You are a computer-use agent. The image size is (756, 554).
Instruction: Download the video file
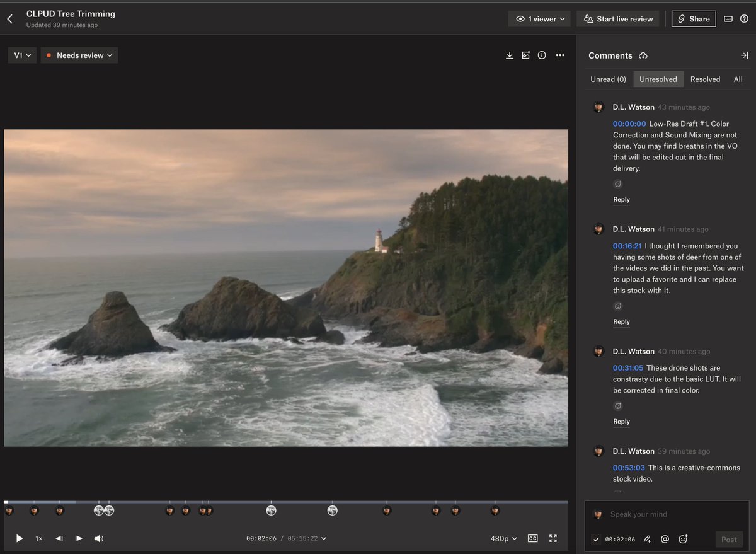click(510, 55)
